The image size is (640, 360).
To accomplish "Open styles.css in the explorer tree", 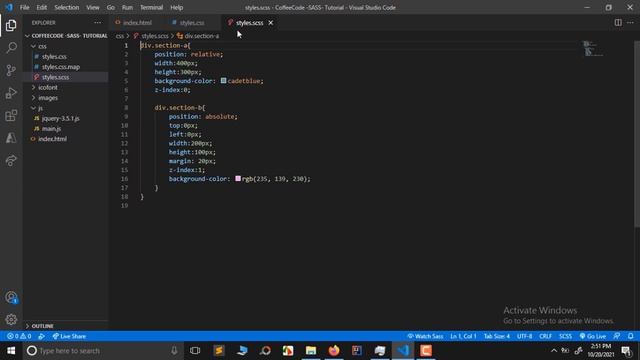I will click(66, 57).
